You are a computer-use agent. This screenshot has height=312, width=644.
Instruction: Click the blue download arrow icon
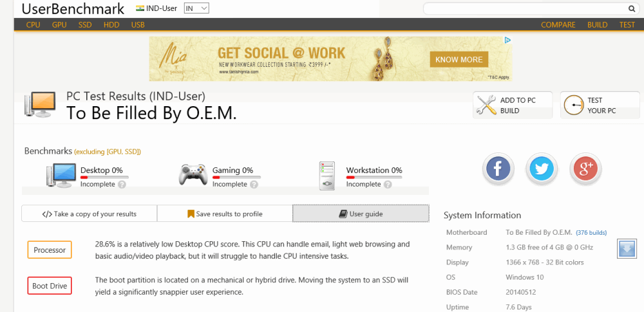[627, 249]
